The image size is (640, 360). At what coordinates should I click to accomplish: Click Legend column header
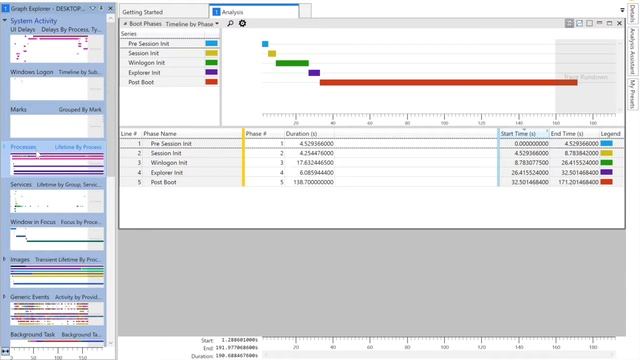(x=611, y=133)
